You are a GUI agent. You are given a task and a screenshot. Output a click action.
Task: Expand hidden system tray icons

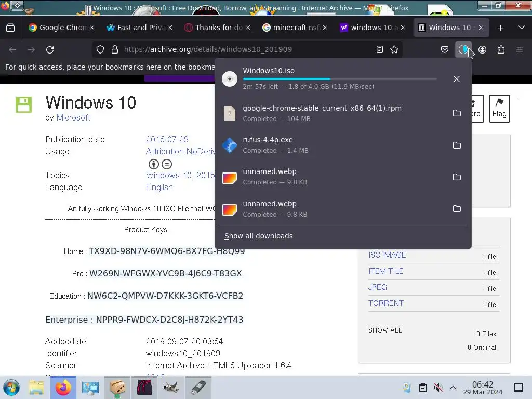(453, 388)
